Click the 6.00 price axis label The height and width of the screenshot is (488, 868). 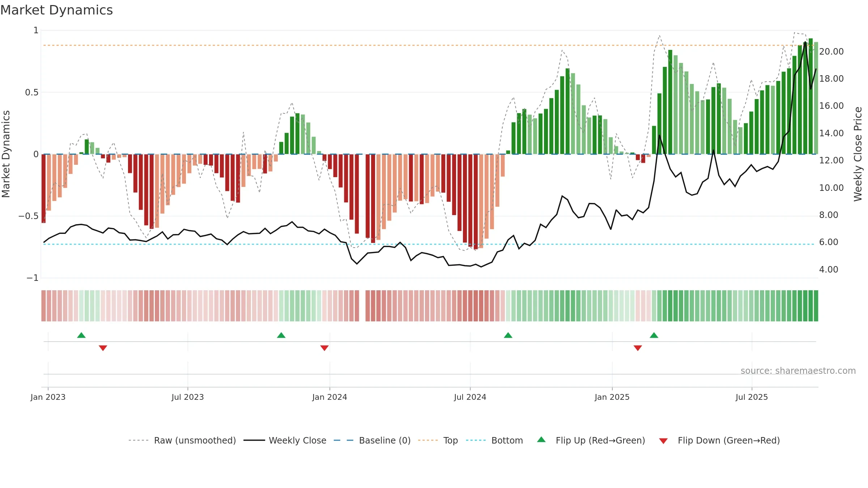(x=829, y=242)
